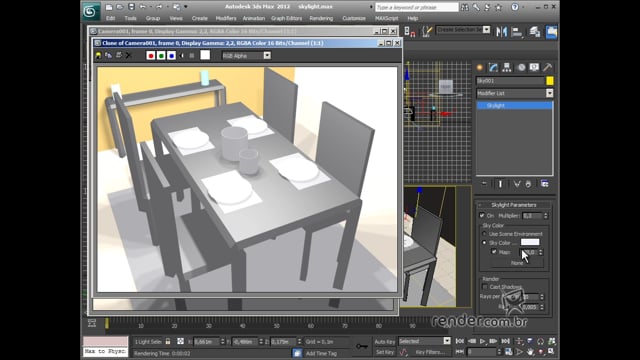Click the Pin Stack icon below modifier stack
The width and height of the screenshot is (640, 360).
tap(484, 184)
